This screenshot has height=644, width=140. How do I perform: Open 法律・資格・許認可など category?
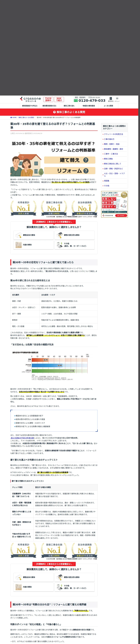coord(113,169)
